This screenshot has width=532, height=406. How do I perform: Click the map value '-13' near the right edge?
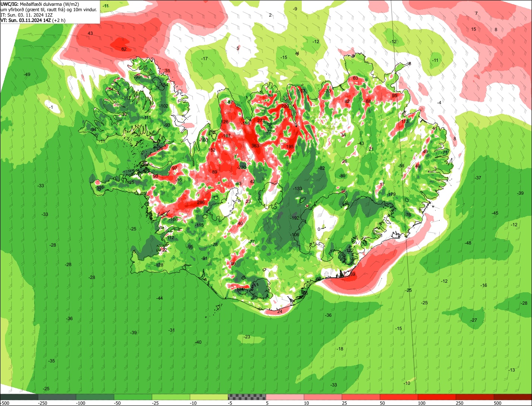[x=512, y=370]
